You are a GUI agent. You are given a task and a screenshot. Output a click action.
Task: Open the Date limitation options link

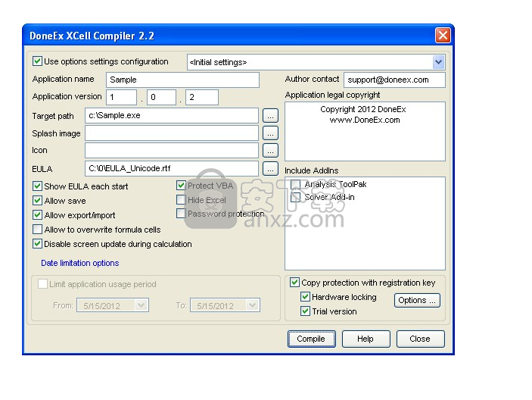[x=80, y=263]
